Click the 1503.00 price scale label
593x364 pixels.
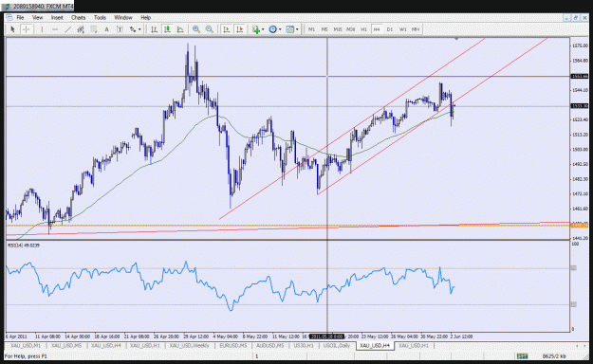tap(580, 150)
